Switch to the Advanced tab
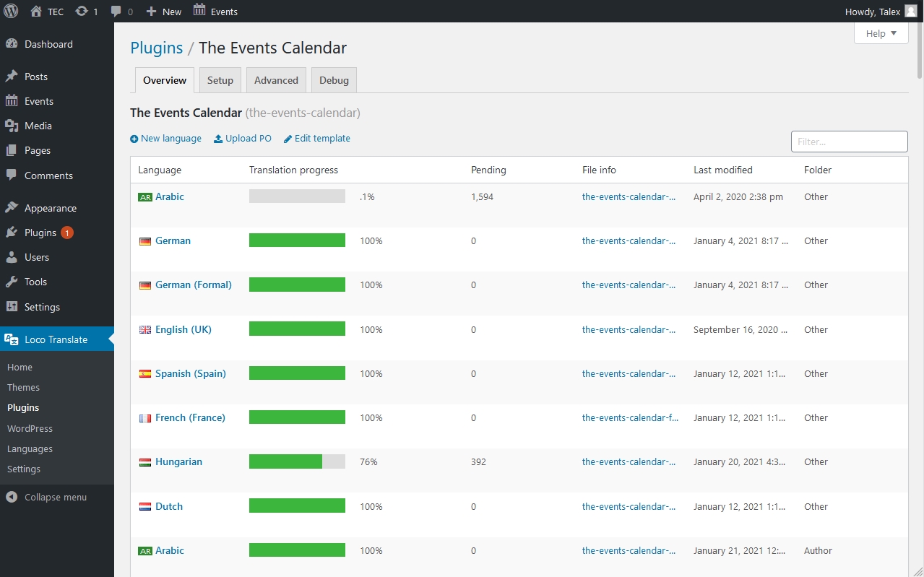 point(276,80)
